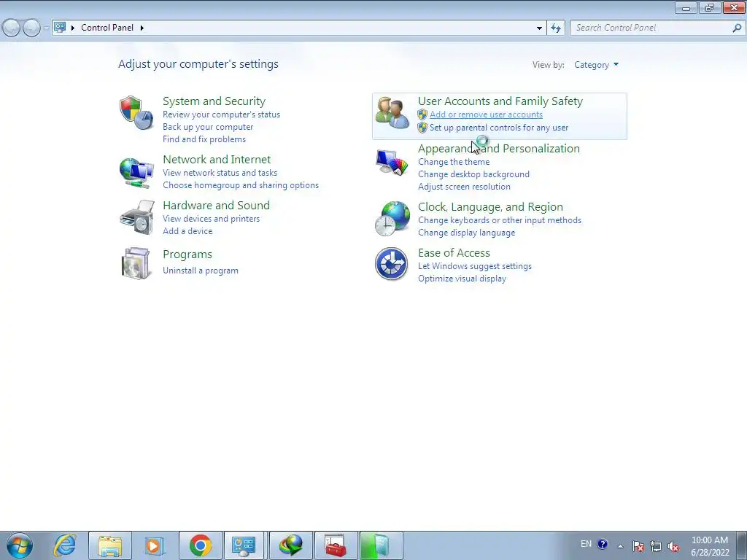Click the refresh button beside the address bar
Viewport: 747px width, 560px height.
coord(555,28)
